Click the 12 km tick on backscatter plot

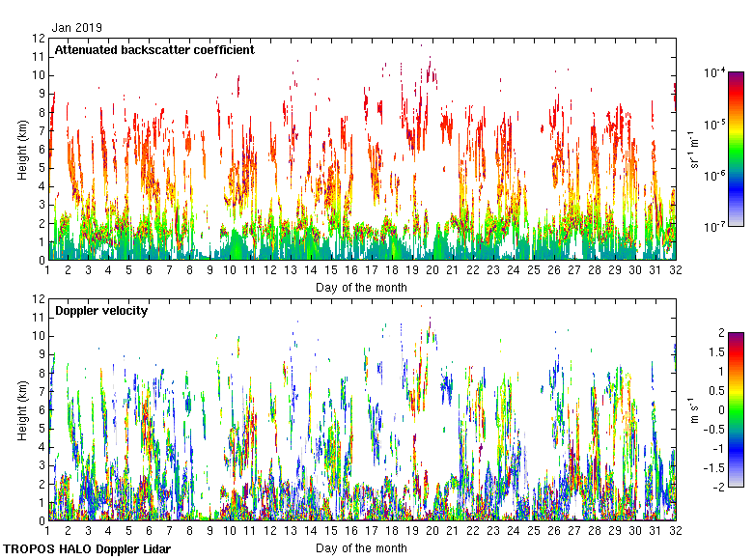pos(39,39)
